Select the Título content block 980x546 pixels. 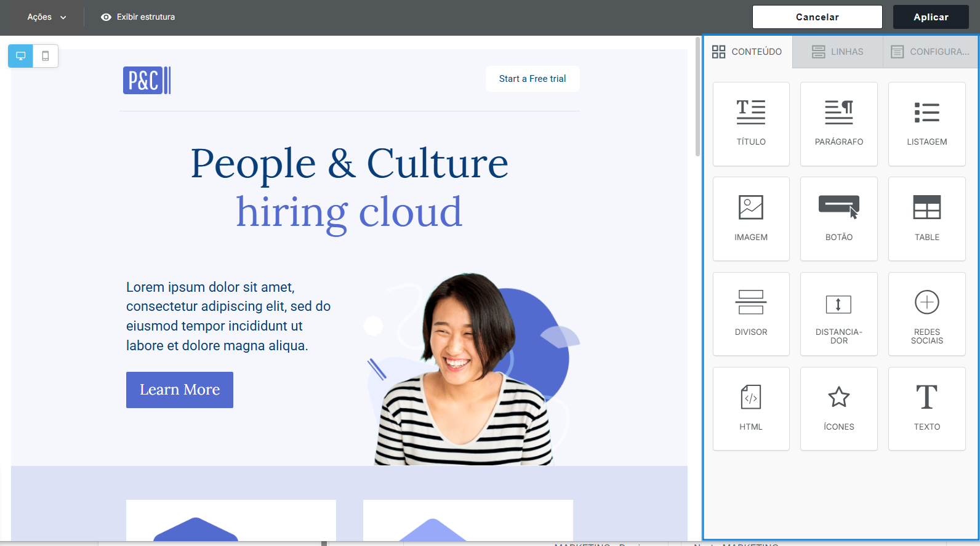point(751,124)
